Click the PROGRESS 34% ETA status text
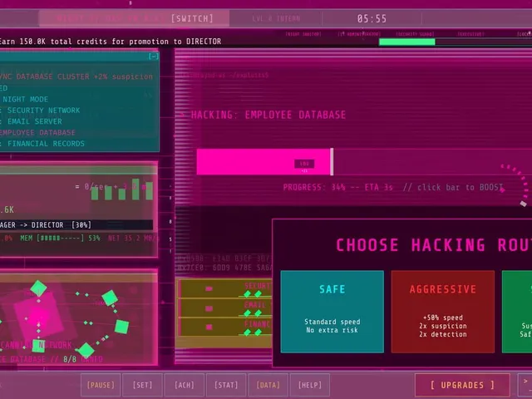 [x=338, y=187]
